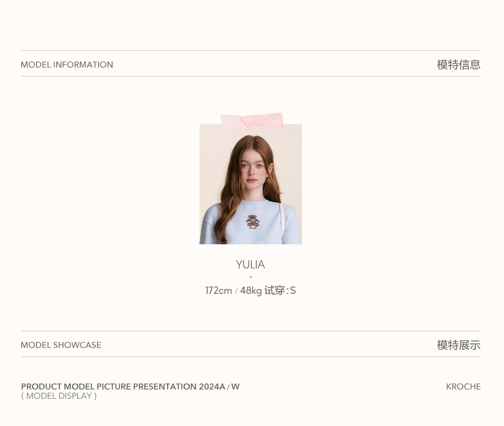Click the 2024A / W season label
The width and height of the screenshot is (504, 426).
coord(219,387)
